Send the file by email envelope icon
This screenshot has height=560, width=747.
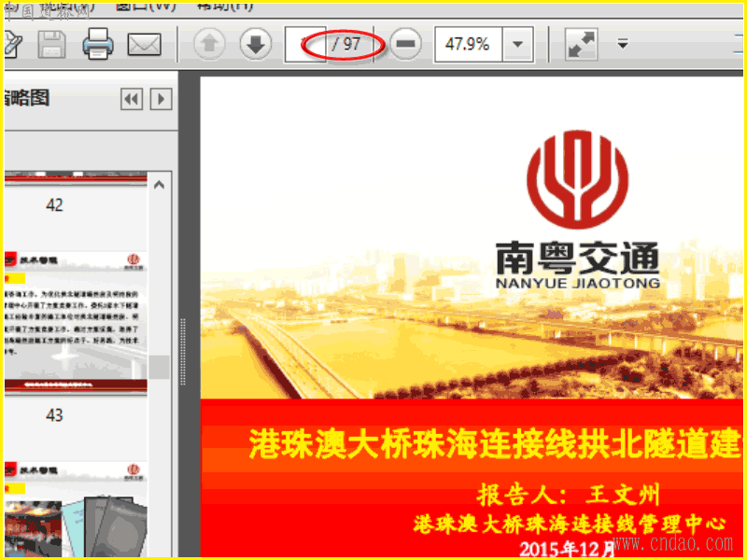point(145,45)
